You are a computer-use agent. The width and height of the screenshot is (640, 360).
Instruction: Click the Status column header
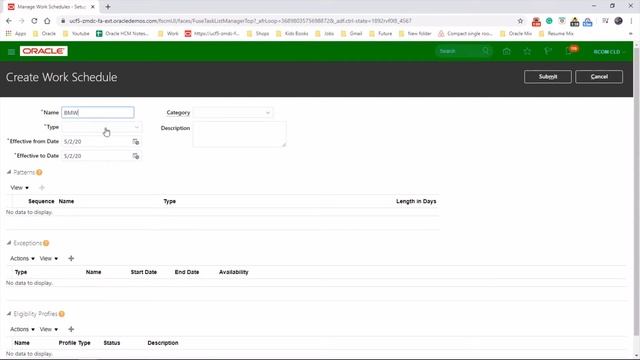[x=112, y=343]
